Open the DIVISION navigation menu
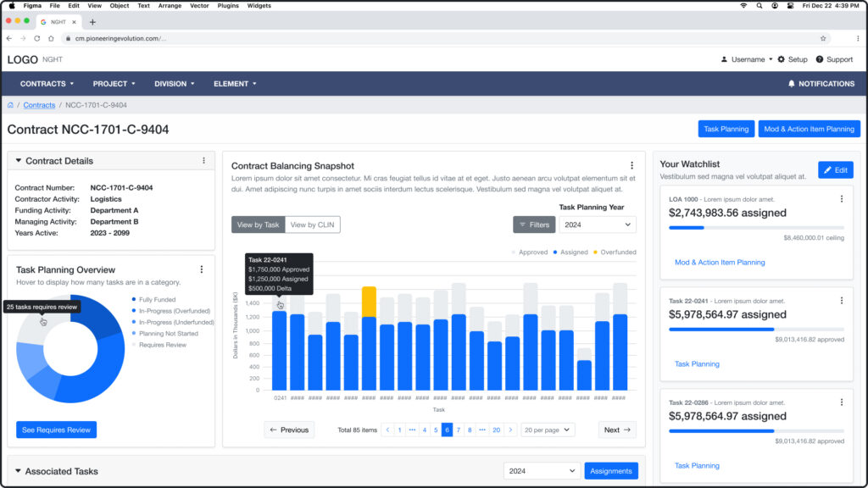Viewport: 868px width, 488px height. click(x=174, y=84)
